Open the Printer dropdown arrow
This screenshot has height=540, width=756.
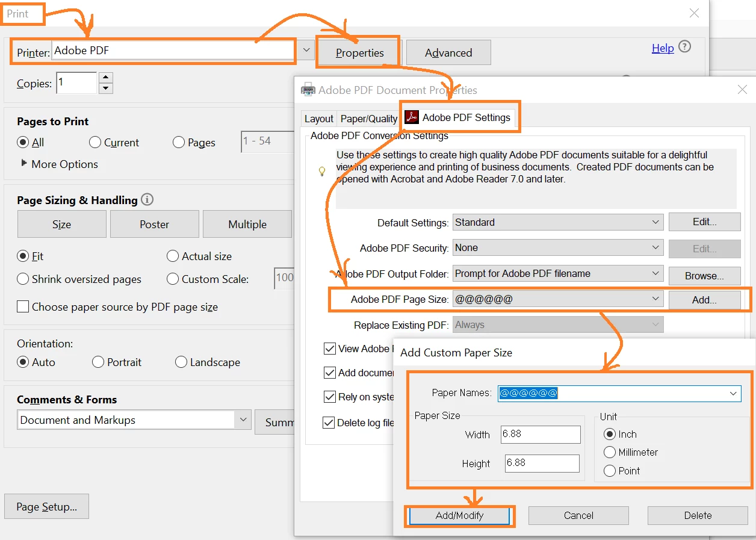(306, 50)
